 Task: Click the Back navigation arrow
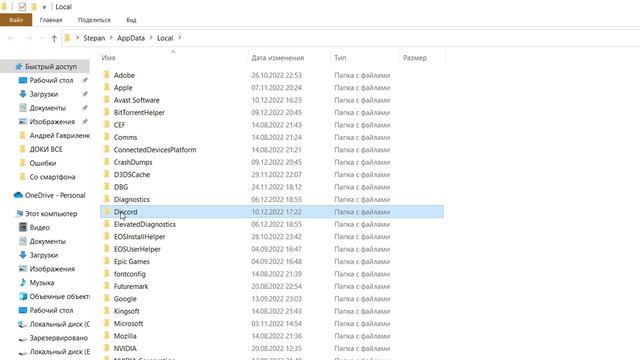(x=11, y=38)
